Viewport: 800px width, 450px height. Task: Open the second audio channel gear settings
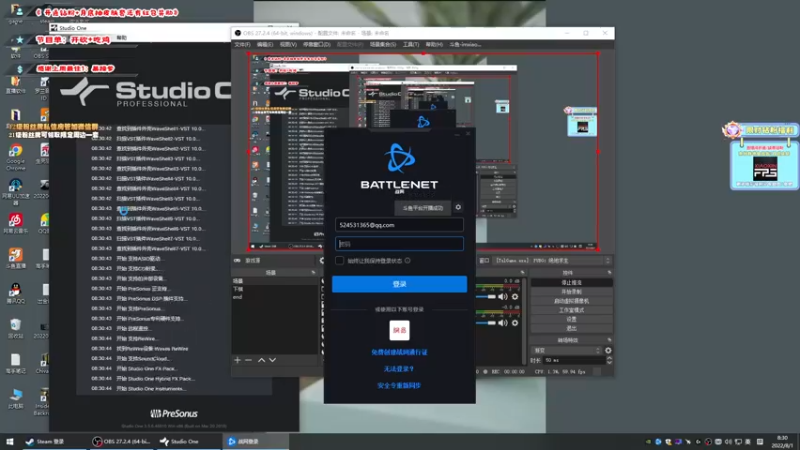515,322
